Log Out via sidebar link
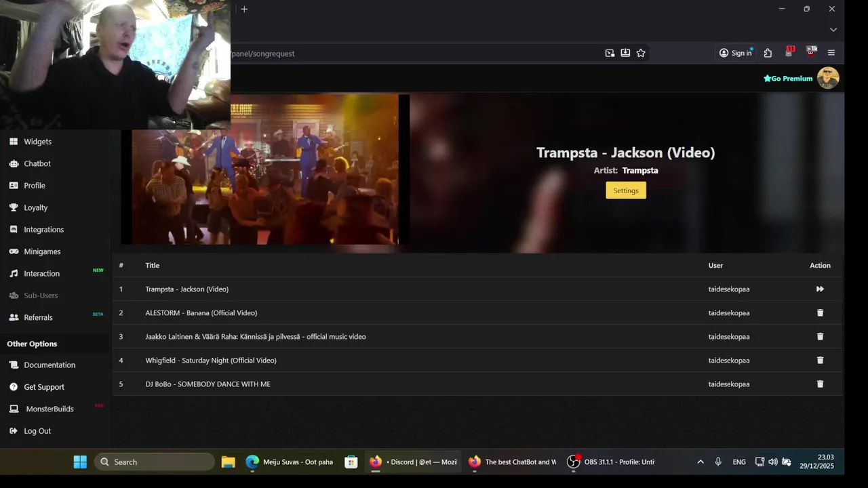Image resolution: width=868 pixels, height=488 pixels. pyautogui.click(x=37, y=431)
